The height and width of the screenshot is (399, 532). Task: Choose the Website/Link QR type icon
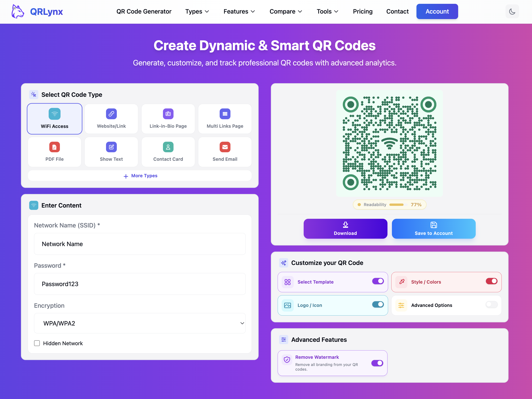[x=111, y=114]
